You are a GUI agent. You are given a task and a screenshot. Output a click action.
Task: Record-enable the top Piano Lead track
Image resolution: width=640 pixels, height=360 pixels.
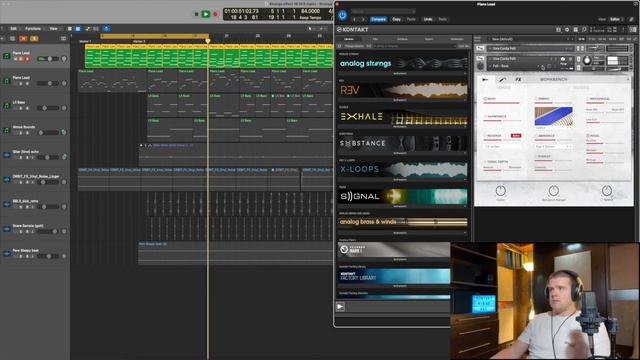coord(27,59)
